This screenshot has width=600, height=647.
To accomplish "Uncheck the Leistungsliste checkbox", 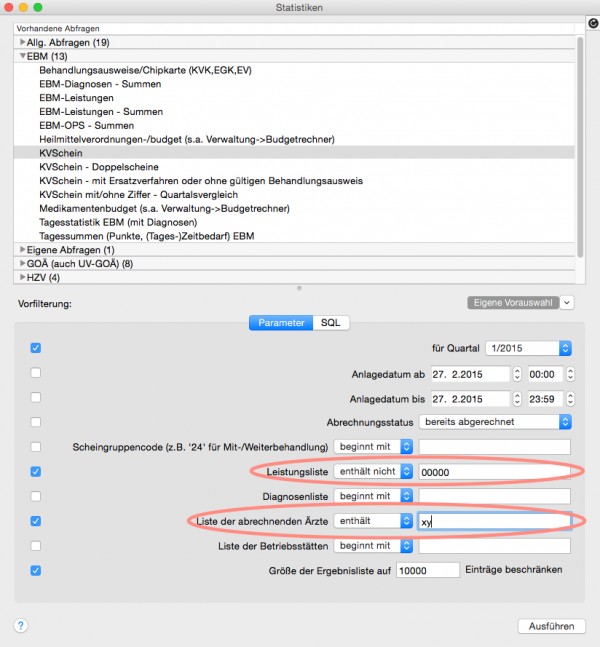I will pos(36,472).
